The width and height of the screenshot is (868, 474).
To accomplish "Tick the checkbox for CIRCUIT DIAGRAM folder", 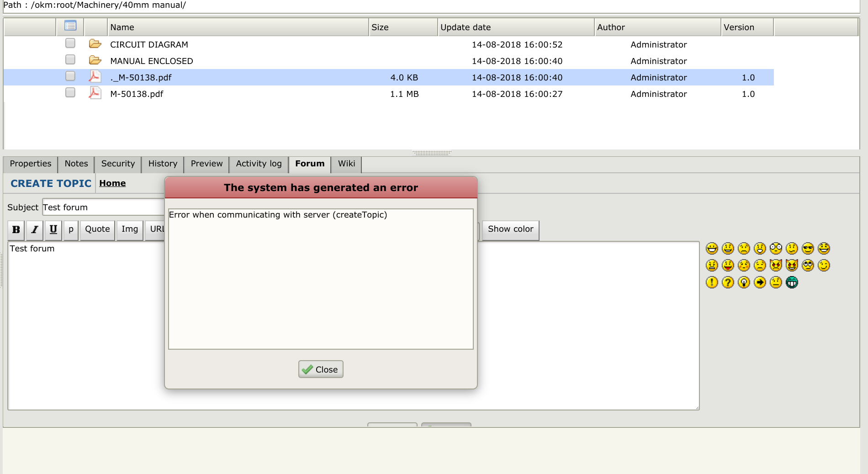I will tap(70, 43).
